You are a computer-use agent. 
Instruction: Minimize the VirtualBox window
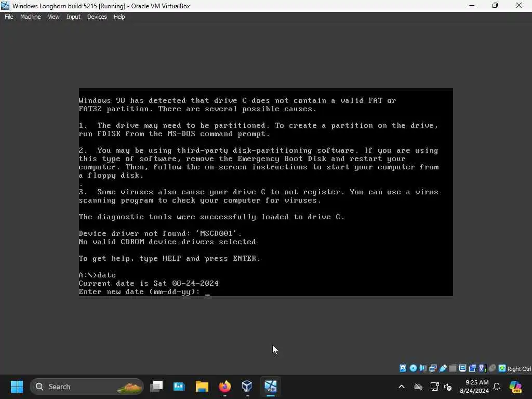tap(472, 6)
